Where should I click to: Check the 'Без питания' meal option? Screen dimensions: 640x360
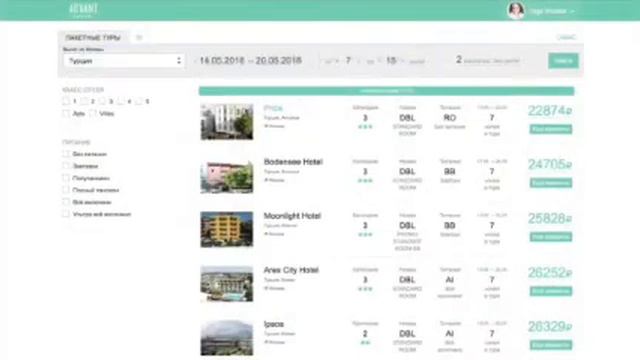66,154
